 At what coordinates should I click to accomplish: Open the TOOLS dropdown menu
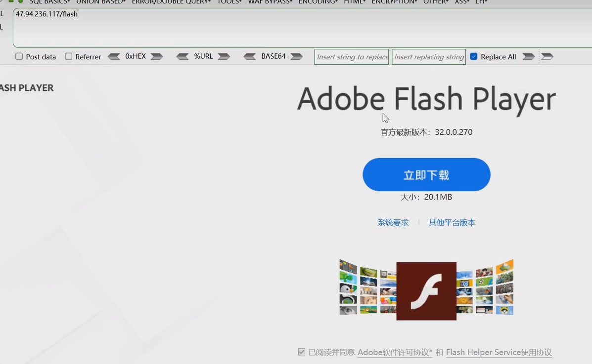229,2
